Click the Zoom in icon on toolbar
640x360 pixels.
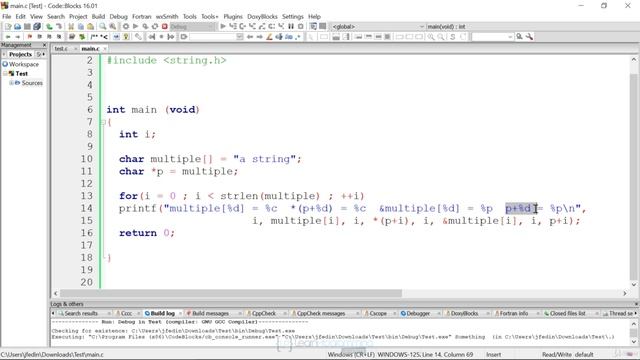point(431,37)
